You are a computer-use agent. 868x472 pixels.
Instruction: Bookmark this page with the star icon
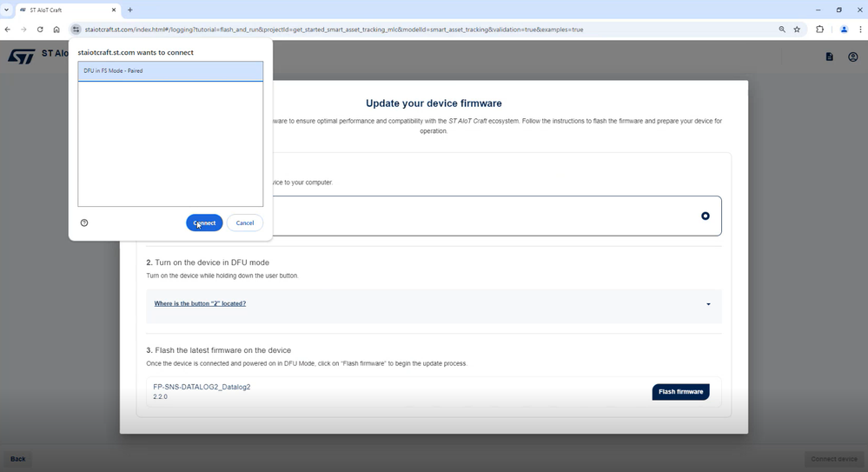point(797,30)
